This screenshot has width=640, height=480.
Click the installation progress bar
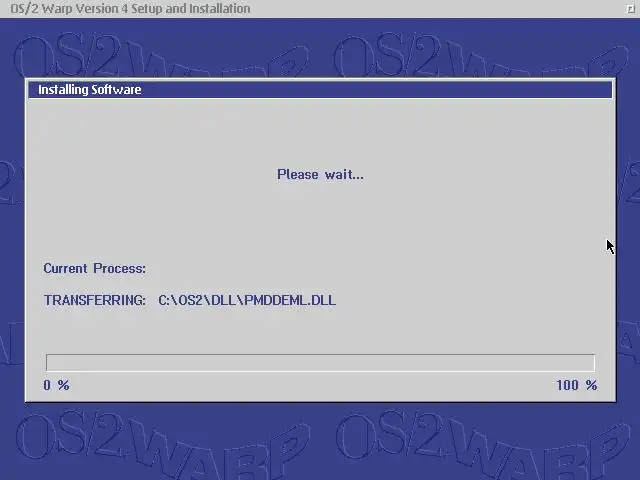click(x=320, y=362)
